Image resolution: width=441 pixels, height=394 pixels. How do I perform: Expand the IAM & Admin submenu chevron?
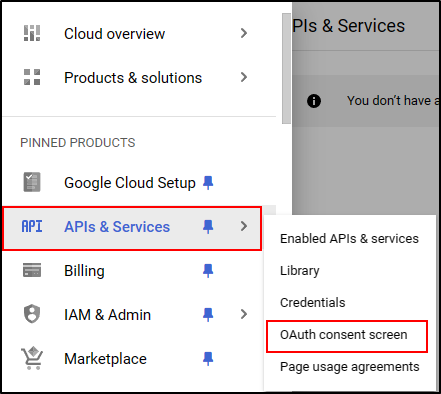click(244, 314)
